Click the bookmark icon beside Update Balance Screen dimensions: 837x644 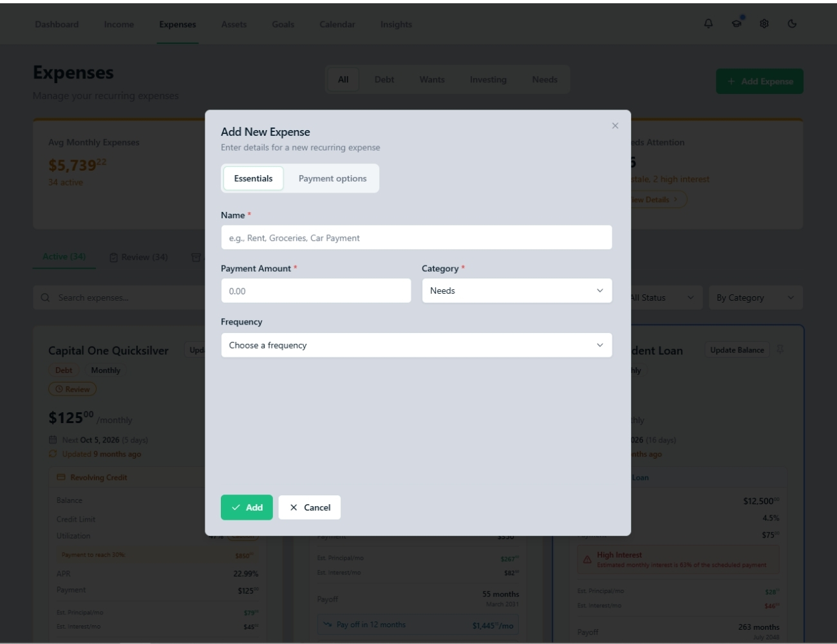(780, 350)
